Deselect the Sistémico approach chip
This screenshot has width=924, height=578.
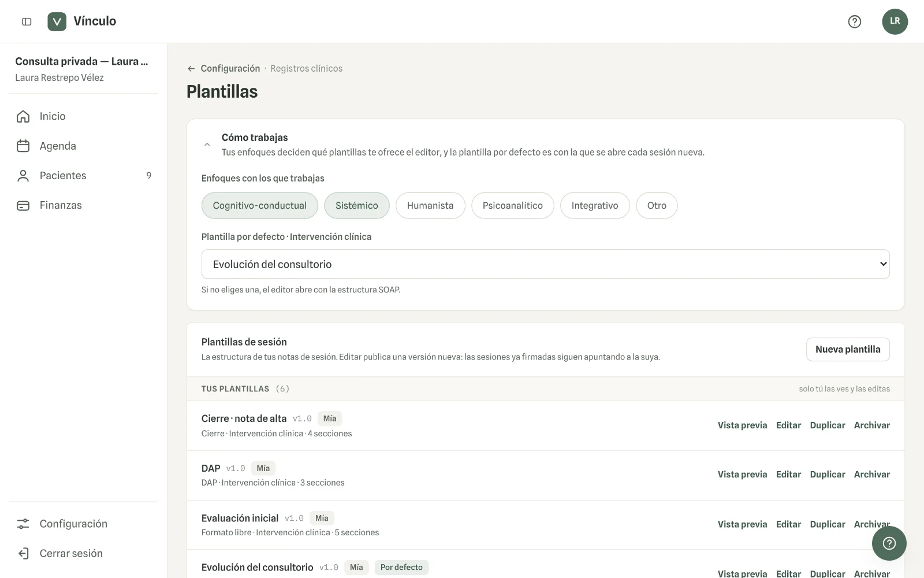coord(356,205)
